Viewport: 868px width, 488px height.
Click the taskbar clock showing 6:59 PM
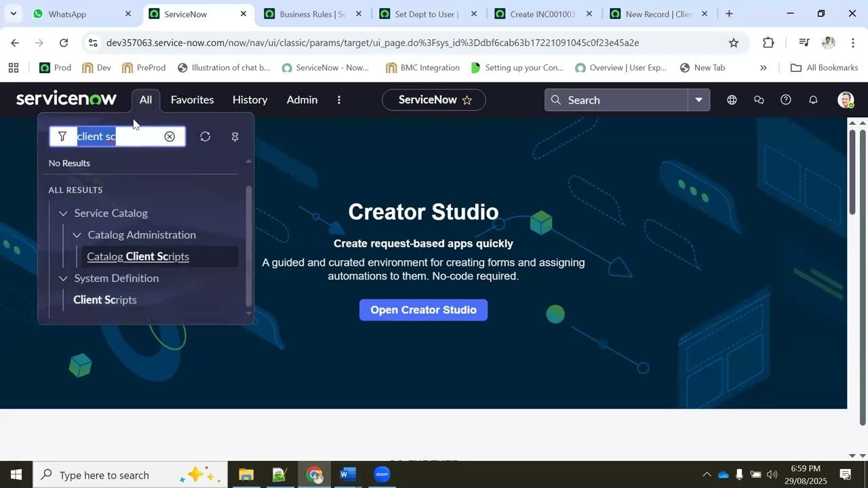coord(806,474)
